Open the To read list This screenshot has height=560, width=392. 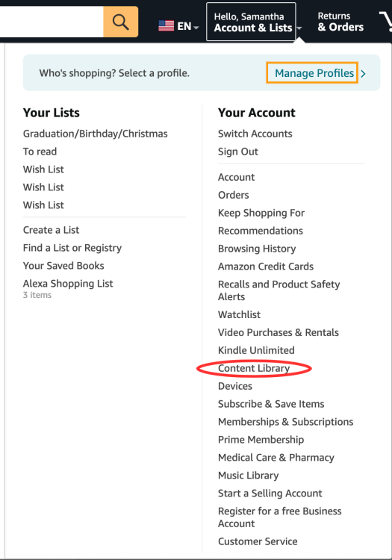[x=40, y=152]
